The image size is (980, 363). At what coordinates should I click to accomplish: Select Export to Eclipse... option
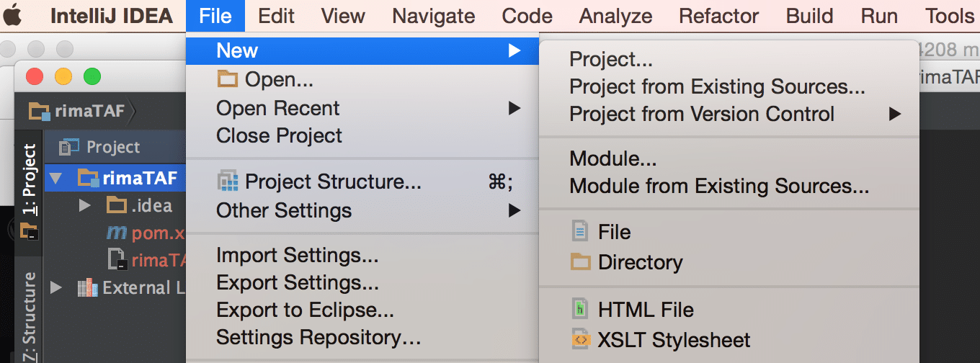(x=305, y=310)
